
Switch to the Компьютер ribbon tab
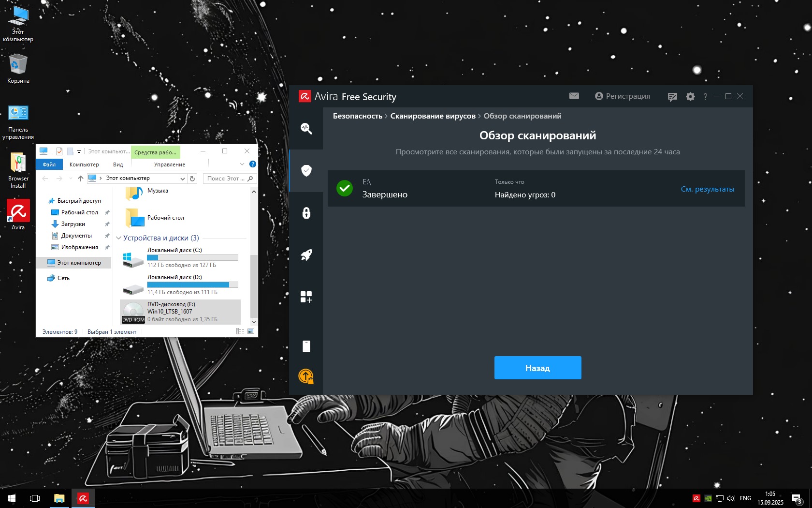click(84, 164)
